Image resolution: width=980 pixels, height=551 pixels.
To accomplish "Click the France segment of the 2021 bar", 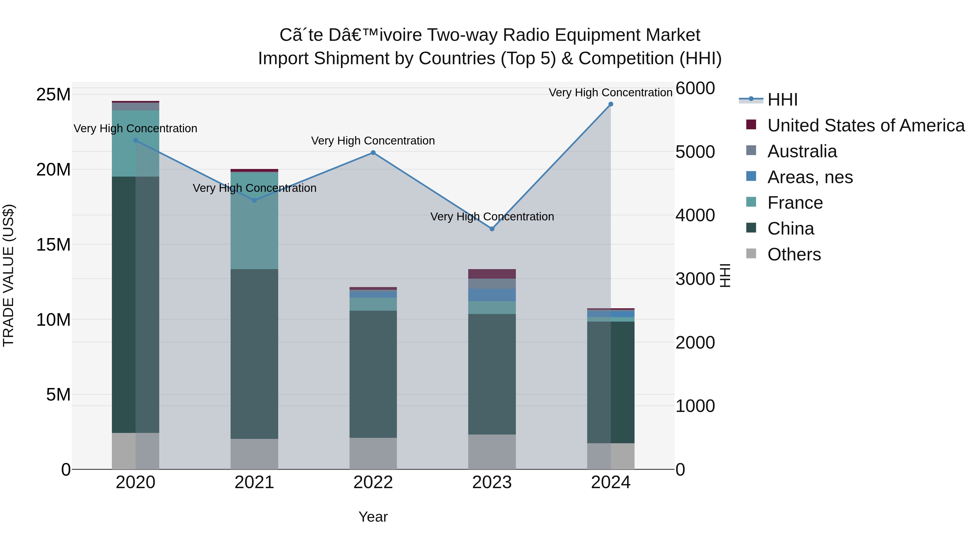I will click(x=255, y=221).
